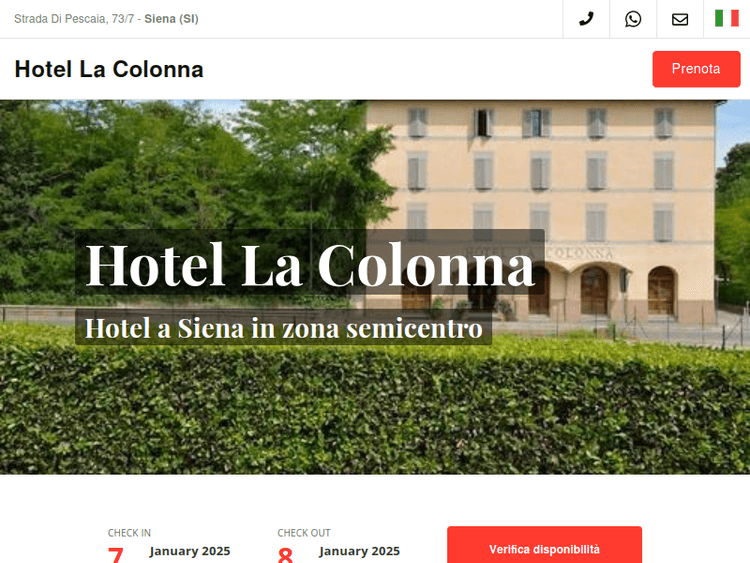Open the check-in January 2025 month
This screenshot has height=563, width=750.
(190, 551)
